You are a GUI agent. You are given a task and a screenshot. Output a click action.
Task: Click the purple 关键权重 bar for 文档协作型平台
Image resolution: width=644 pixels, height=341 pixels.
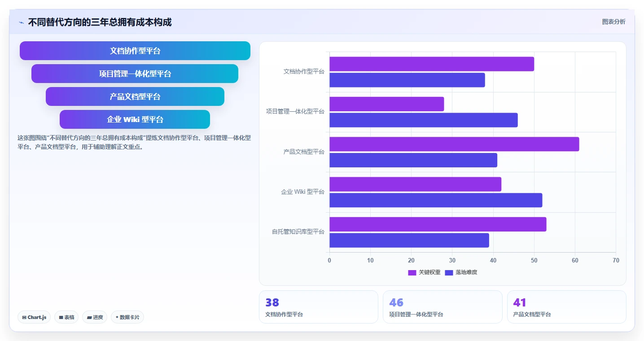click(x=432, y=64)
